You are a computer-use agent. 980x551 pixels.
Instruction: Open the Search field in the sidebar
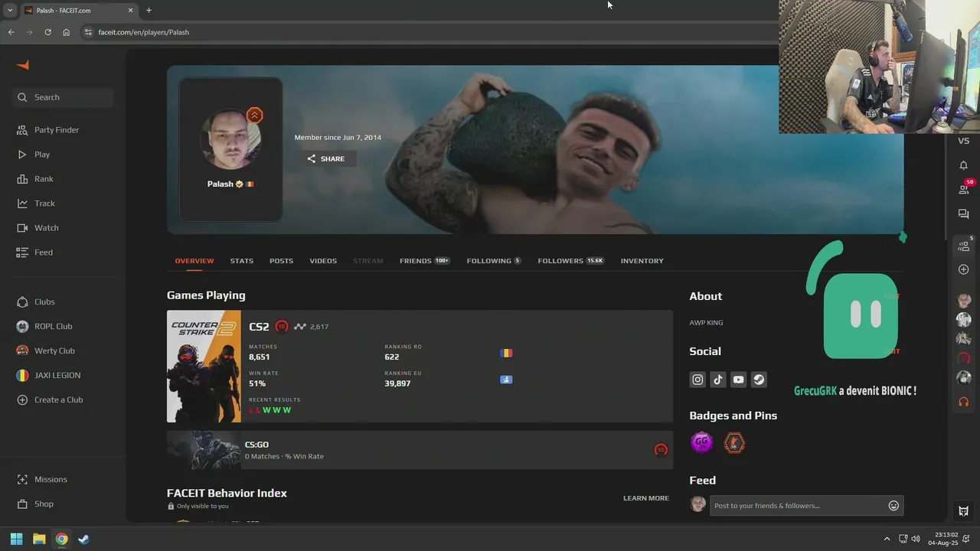pos(63,97)
